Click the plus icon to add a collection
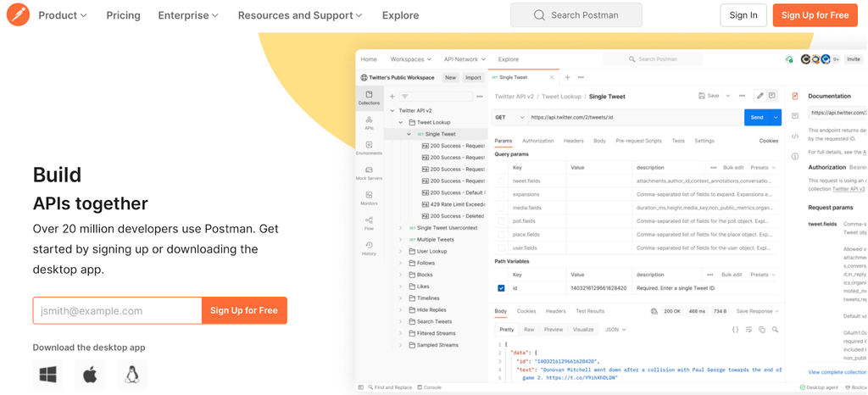 (x=392, y=97)
